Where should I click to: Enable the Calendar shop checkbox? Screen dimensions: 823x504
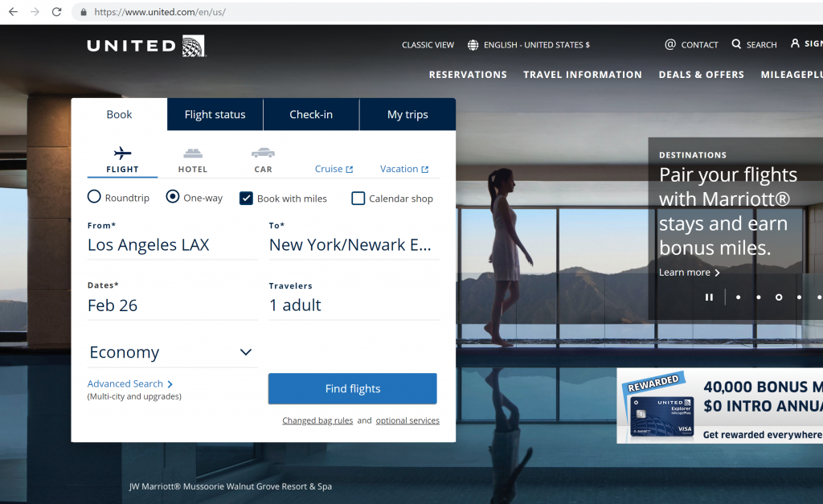point(358,199)
